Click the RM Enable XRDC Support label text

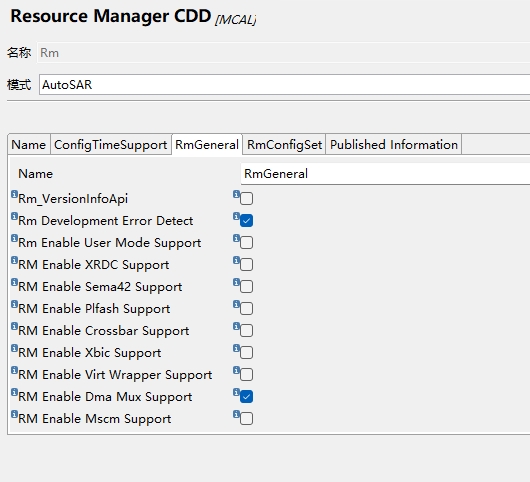[x=94, y=265]
